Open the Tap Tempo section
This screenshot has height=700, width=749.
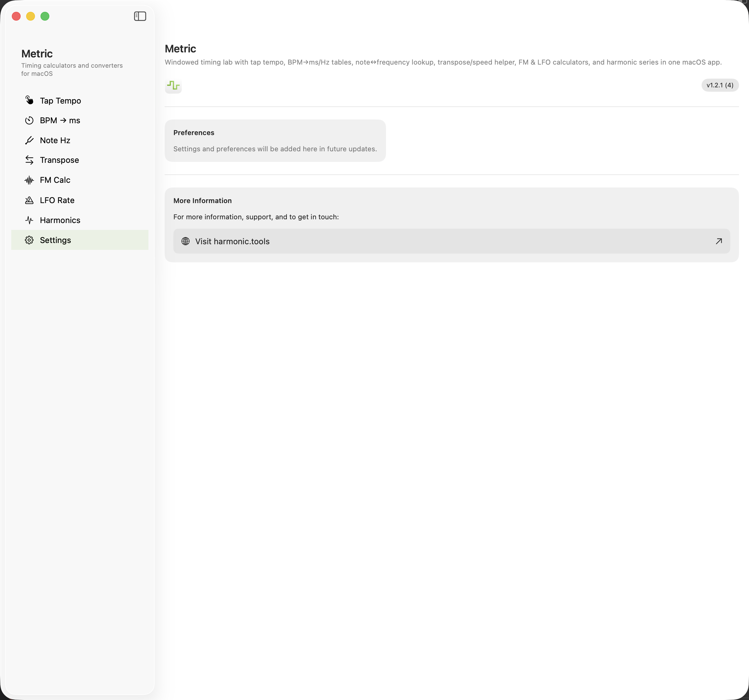[x=60, y=100]
